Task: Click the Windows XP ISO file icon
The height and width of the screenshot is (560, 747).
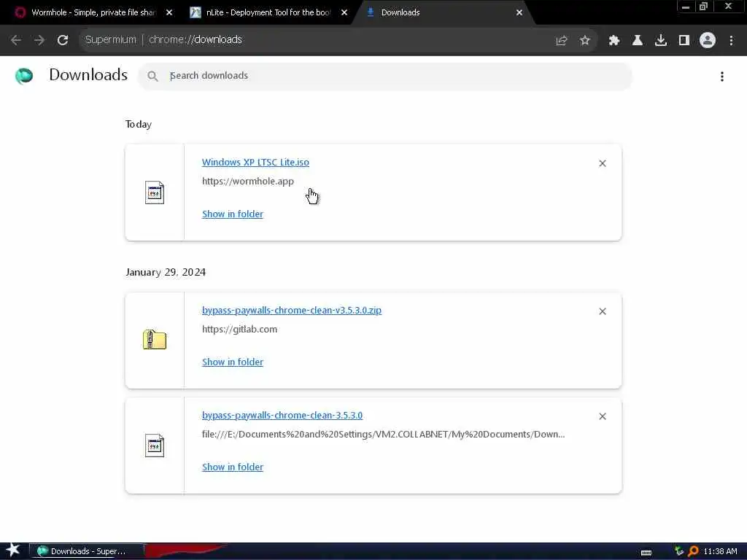Action: point(155,192)
